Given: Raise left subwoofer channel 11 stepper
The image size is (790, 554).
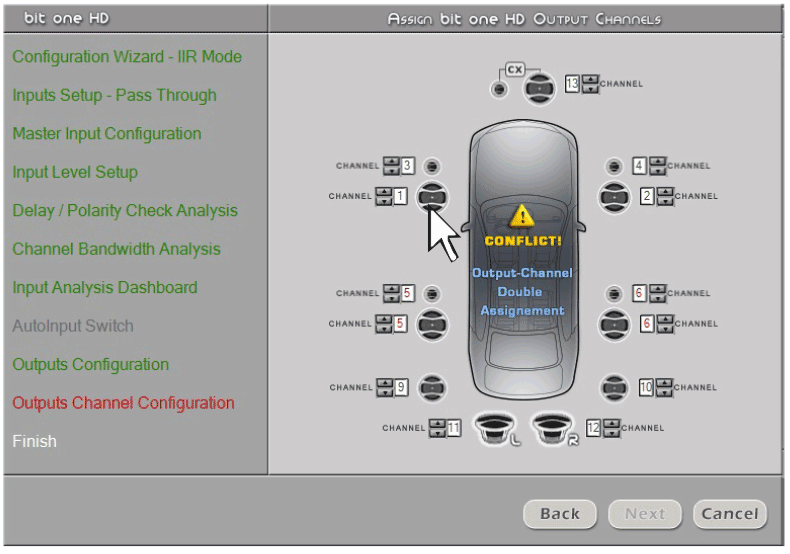Looking at the screenshot, I should [437, 424].
